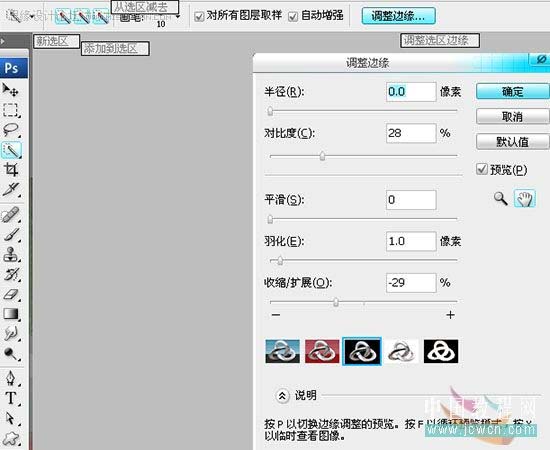This screenshot has height=450, width=550.
Task: Select the Quick Mask red preview thumbnail
Action: coord(322,351)
